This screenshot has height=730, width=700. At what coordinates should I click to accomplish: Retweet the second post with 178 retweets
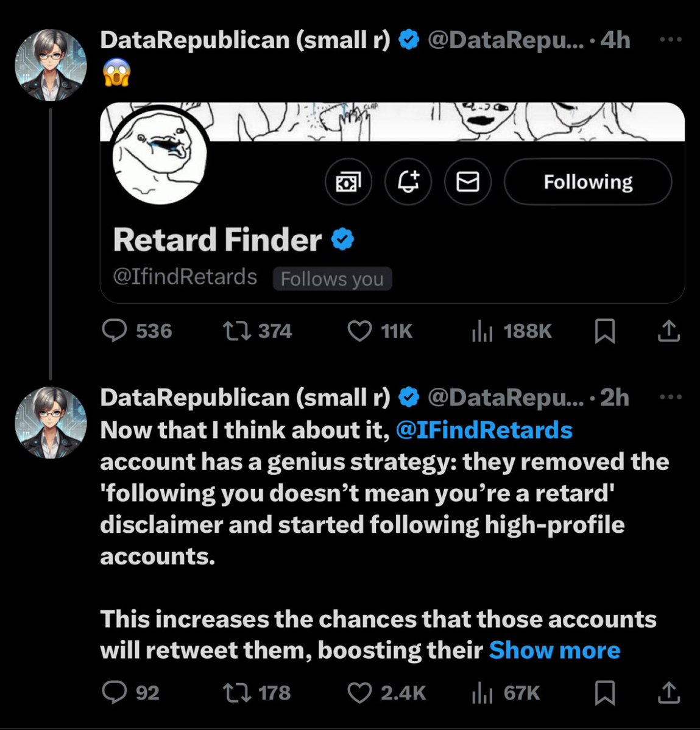(236, 692)
